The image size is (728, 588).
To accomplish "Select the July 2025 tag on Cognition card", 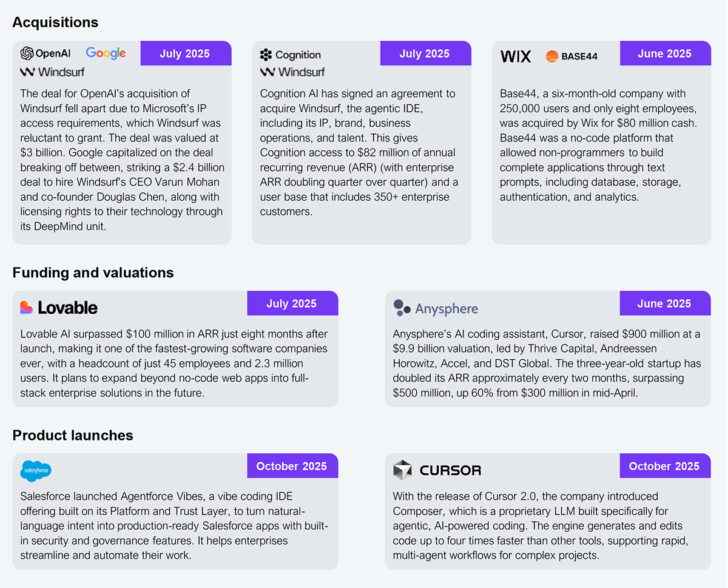I will 425,53.
